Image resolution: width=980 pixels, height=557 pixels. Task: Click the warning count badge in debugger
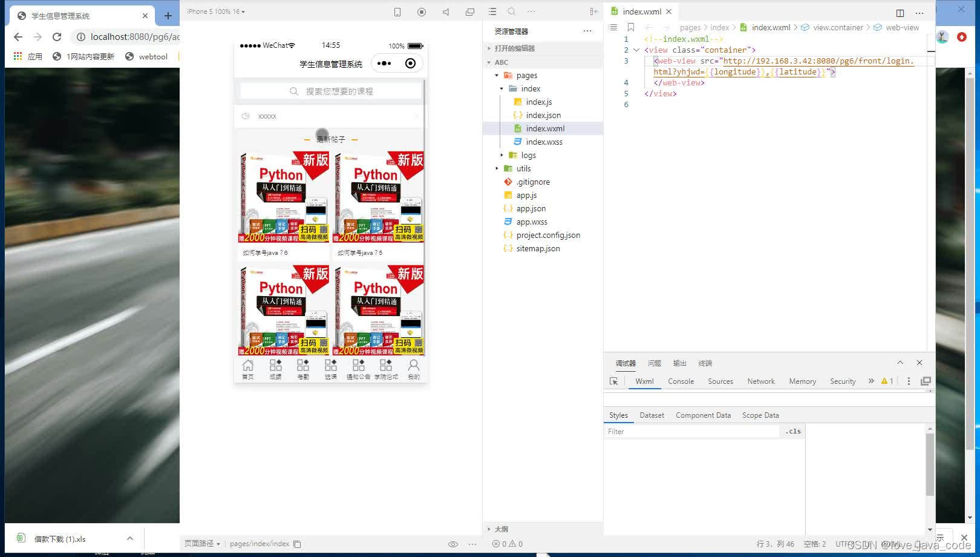(x=887, y=381)
